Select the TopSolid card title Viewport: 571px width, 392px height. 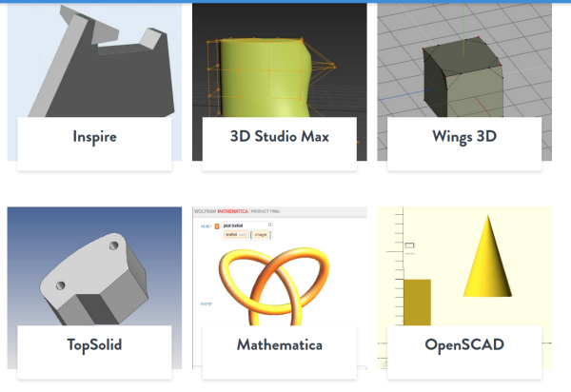94,344
